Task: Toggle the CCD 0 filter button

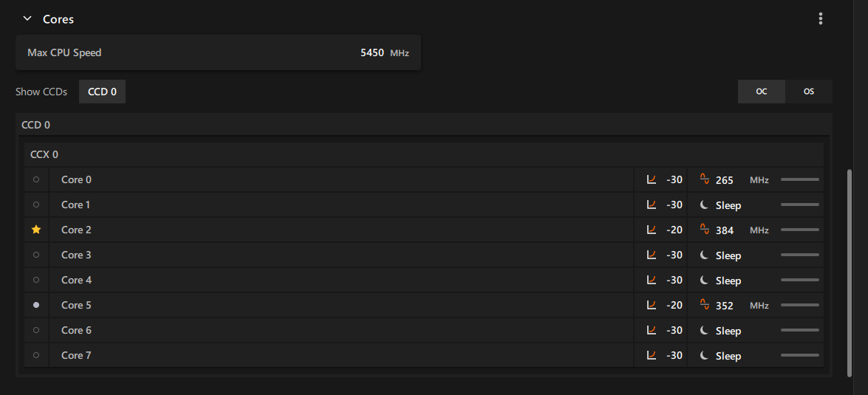Action: (x=103, y=92)
